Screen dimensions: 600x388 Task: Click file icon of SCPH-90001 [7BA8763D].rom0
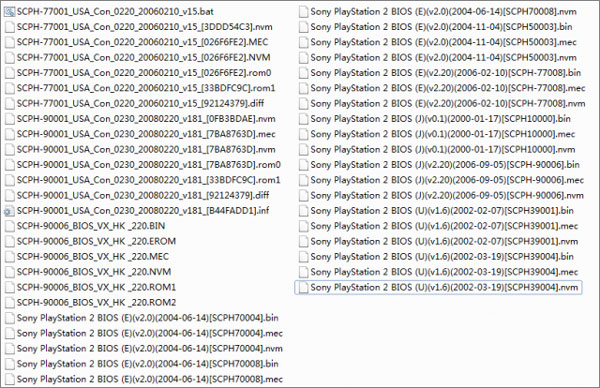point(10,165)
